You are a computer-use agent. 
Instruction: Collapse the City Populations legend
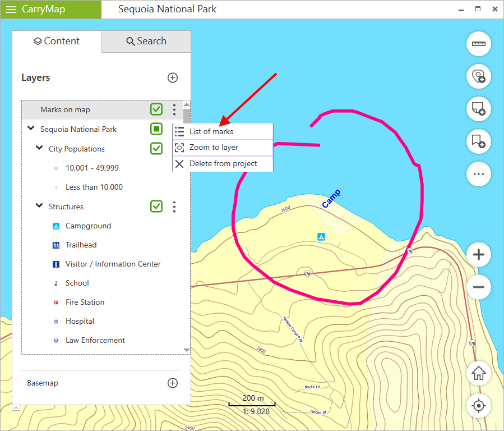tap(39, 148)
